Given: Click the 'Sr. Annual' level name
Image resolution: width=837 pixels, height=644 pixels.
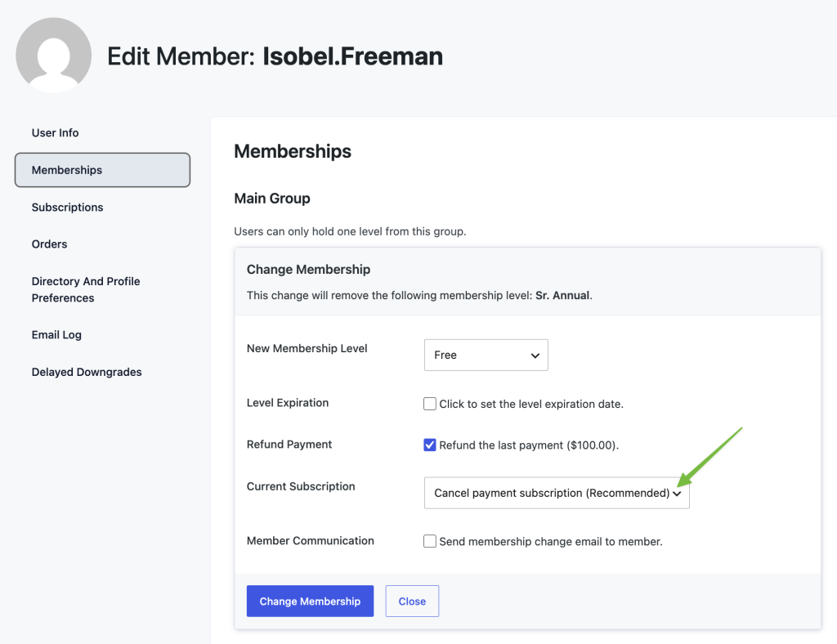Looking at the screenshot, I should point(562,296).
